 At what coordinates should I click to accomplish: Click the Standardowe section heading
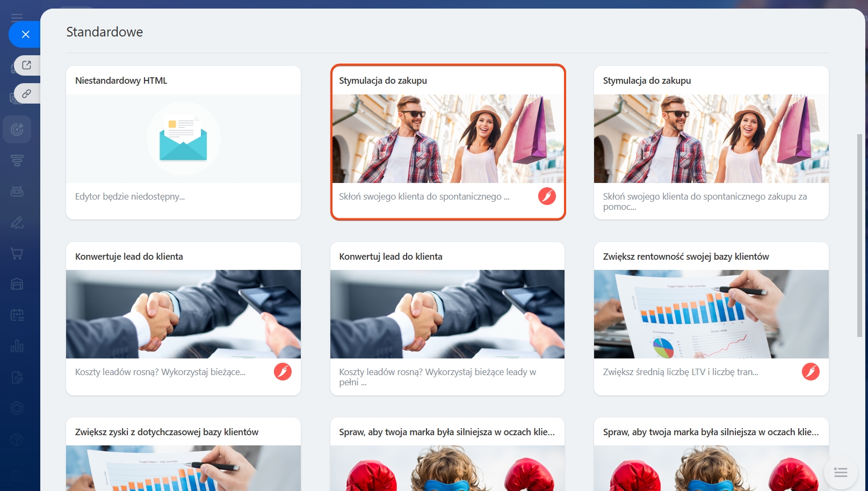105,32
